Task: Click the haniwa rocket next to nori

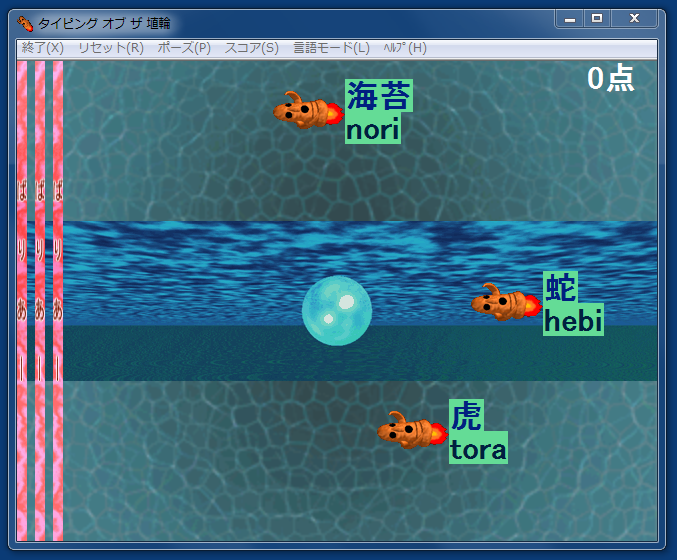Action: [x=308, y=111]
